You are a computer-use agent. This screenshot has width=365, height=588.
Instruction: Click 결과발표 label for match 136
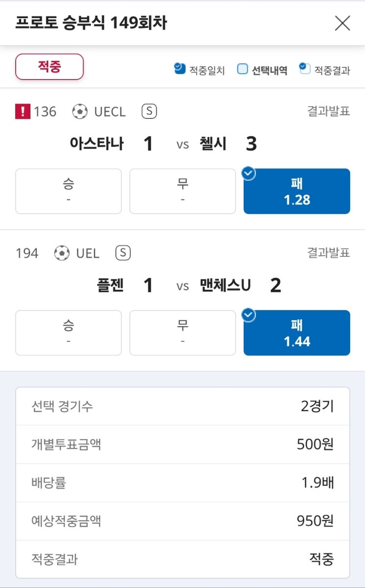328,112
